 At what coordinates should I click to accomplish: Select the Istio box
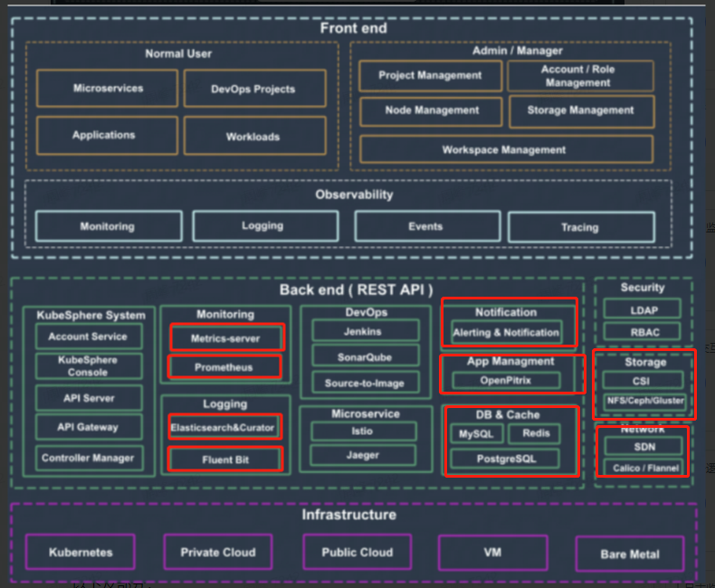[364, 431]
